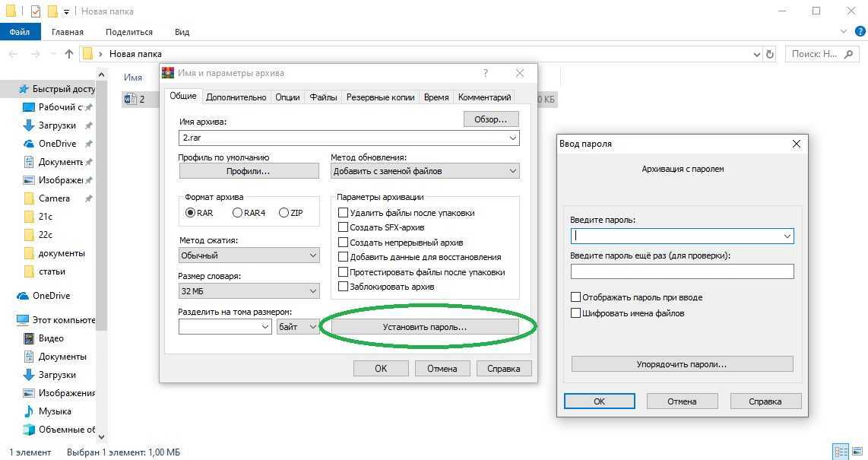The height and width of the screenshot is (460, 868).
Task: Click the Up arrow navigation icon
Action: coord(69,54)
